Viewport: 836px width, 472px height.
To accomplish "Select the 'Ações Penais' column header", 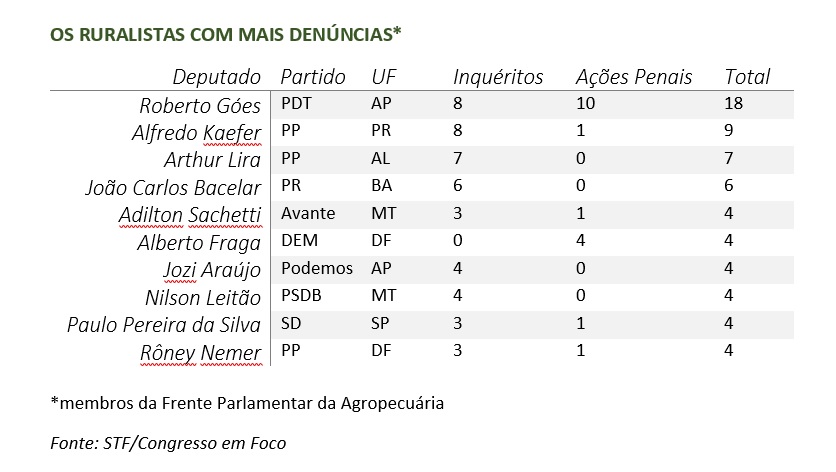I will (x=634, y=77).
